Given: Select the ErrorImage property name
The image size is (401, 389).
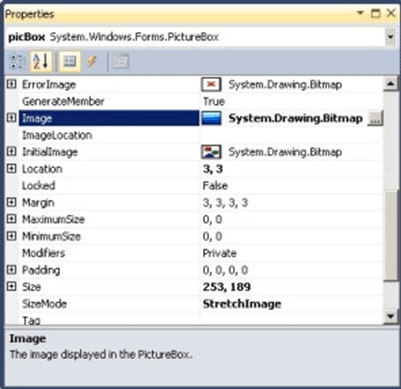Looking at the screenshot, I should coord(49,85).
